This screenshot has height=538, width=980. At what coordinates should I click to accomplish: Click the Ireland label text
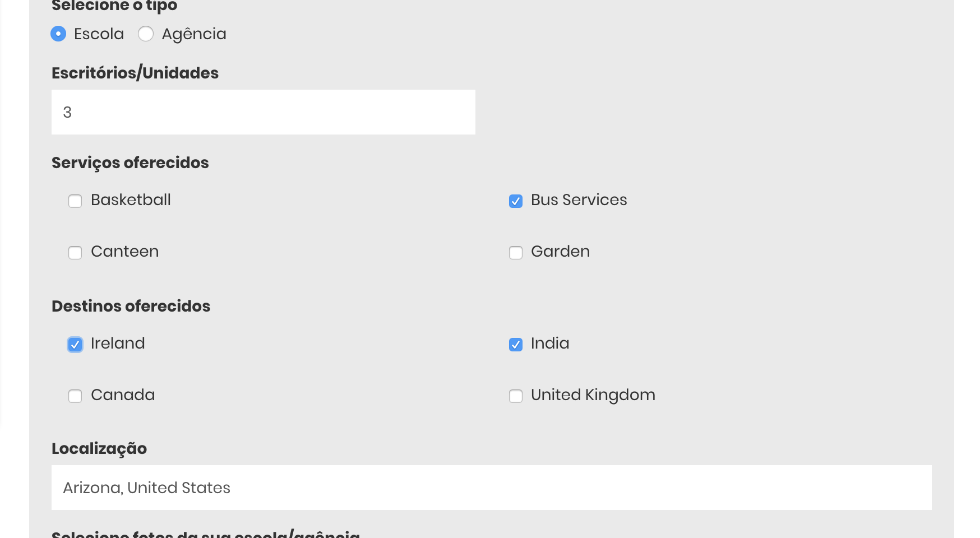pos(118,343)
